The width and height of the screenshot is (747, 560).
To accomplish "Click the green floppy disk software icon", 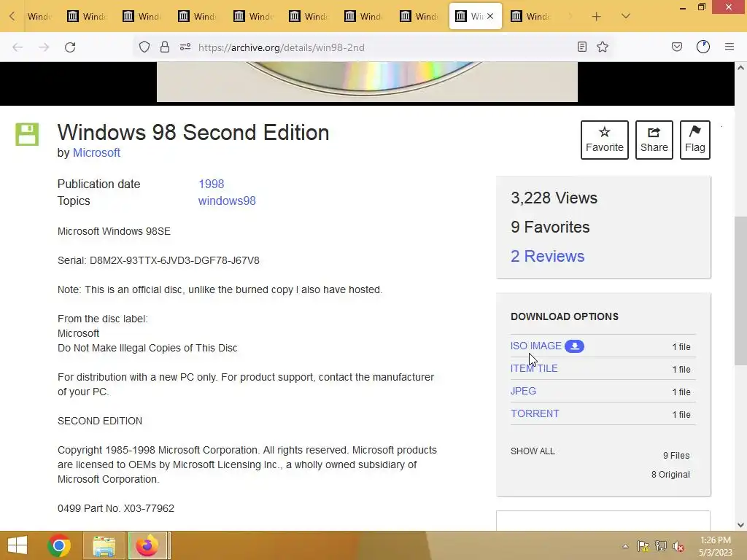I will 27,134.
